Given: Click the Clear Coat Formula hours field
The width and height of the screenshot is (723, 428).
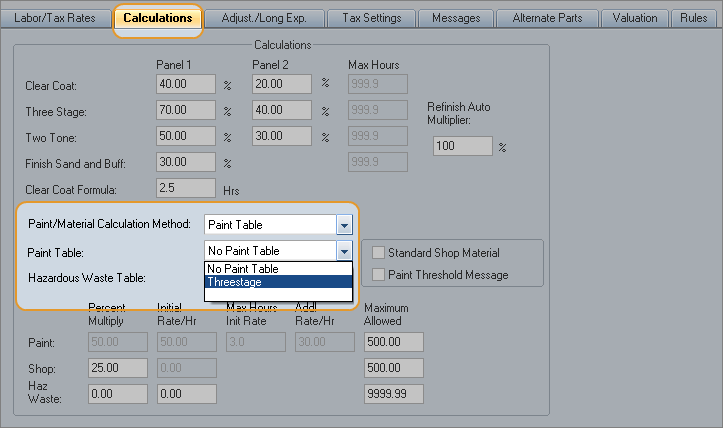Looking at the screenshot, I should point(186,188).
